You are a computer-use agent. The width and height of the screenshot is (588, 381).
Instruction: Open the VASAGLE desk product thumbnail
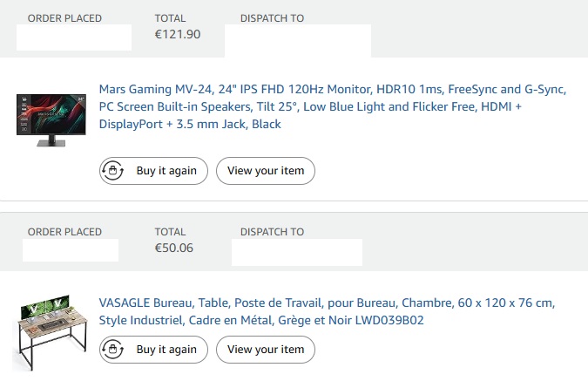(51, 333)
